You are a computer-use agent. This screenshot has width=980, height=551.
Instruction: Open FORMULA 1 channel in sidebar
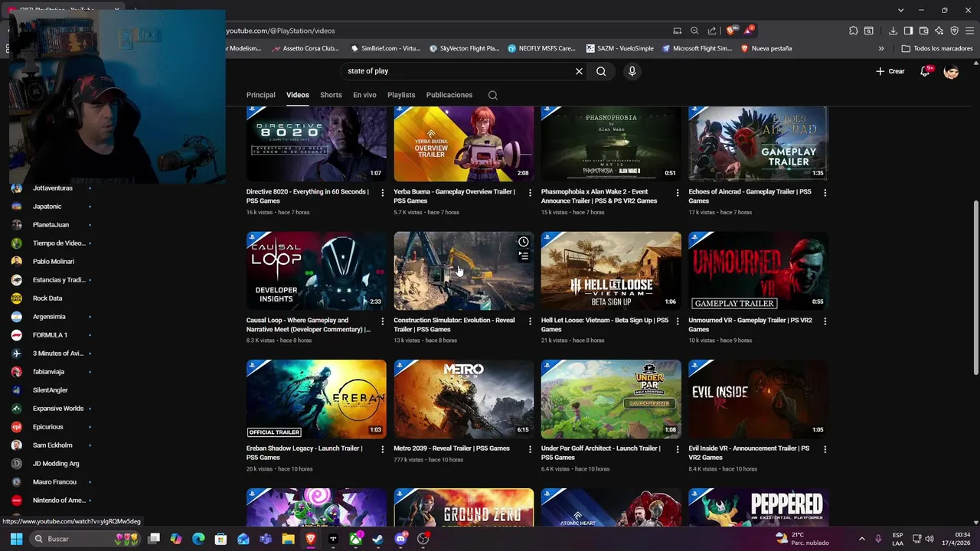pos(50,335)
